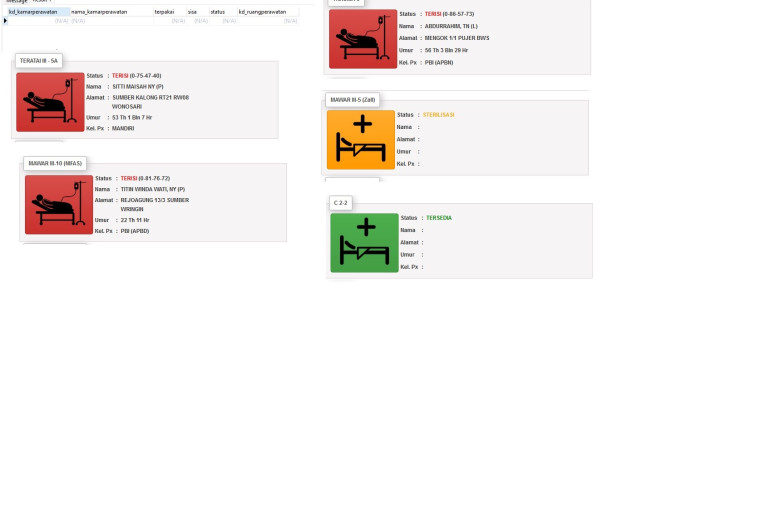760x520 pixels.
Task: Select the C 2-2 room label
Action: pos(341,203)
